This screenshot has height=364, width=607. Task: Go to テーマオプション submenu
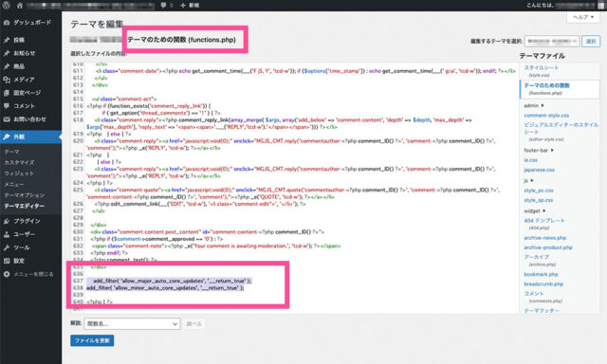pos(25,195)
